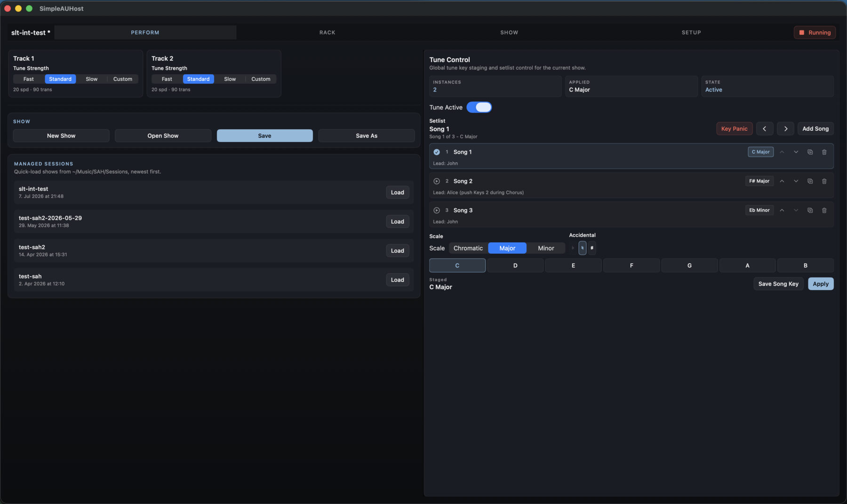Image resolution: width=847 pixels, height=504 pixels.
Task: Select root note B
Action: click(x=806, y=266)
